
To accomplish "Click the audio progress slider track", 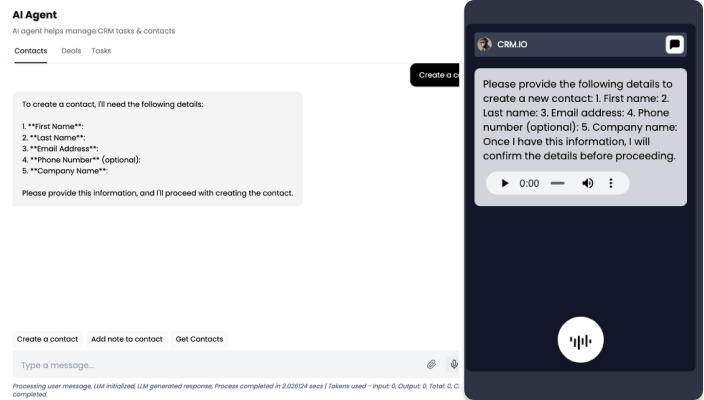I will point(558,183).
